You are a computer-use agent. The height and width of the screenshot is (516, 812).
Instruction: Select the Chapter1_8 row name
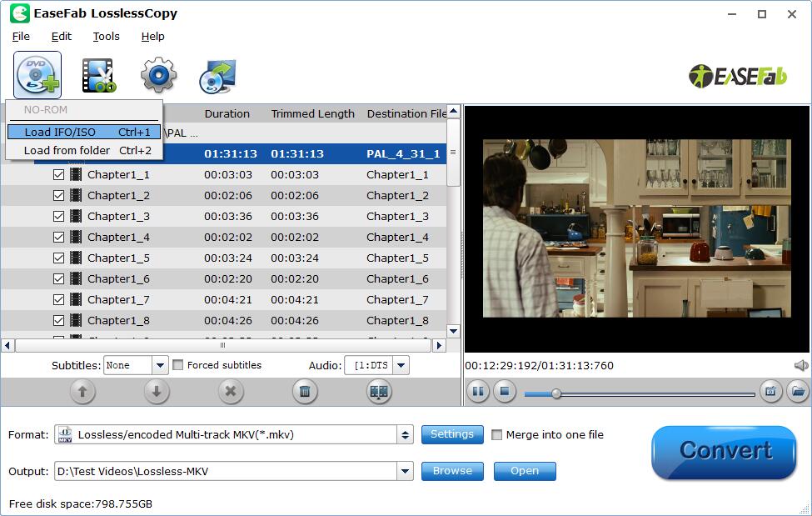118,320
